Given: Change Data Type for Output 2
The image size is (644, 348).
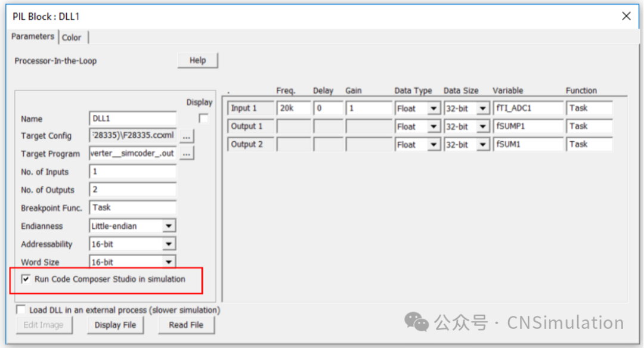Looking at the screenshot, I should [x=434, y=144].
